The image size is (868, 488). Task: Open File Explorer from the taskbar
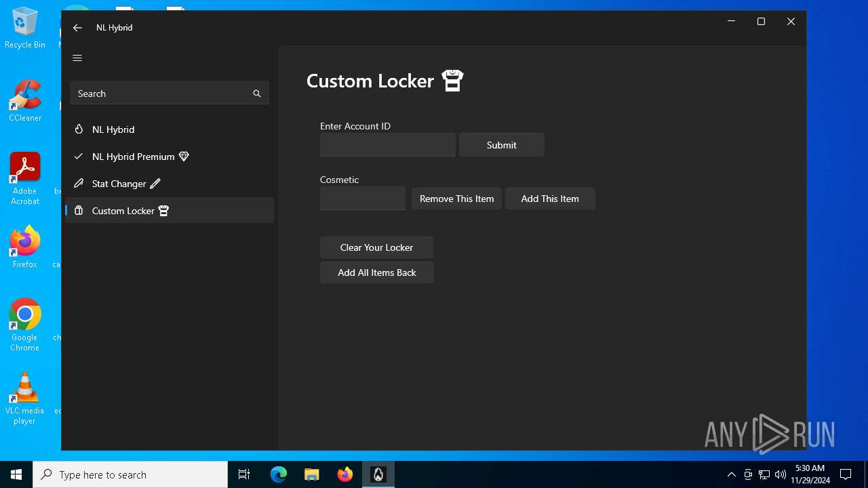tap(312, 474)
